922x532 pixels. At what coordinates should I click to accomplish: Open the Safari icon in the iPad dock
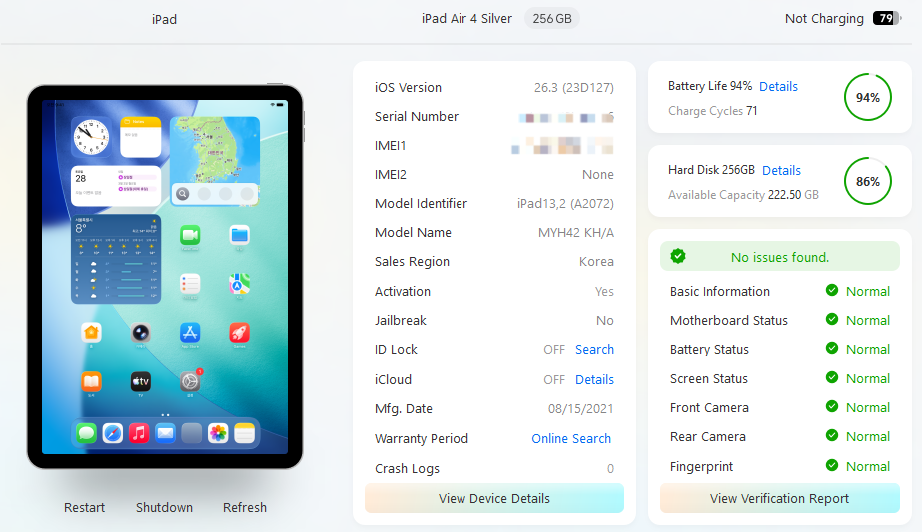(113, 433)
